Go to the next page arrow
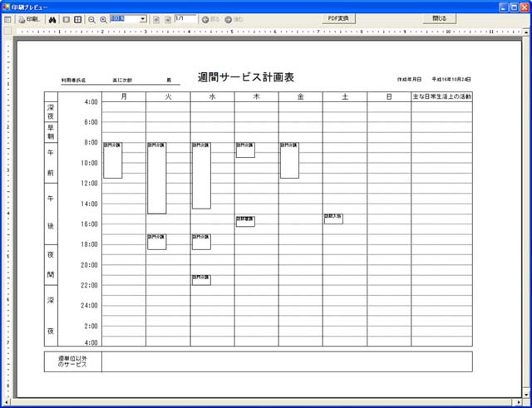The width and height of the screenshot is (532, 408). [167, 18]
